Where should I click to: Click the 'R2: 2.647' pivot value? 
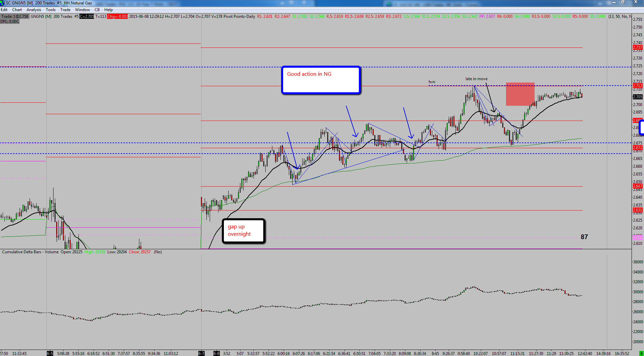tap(282, 17)
